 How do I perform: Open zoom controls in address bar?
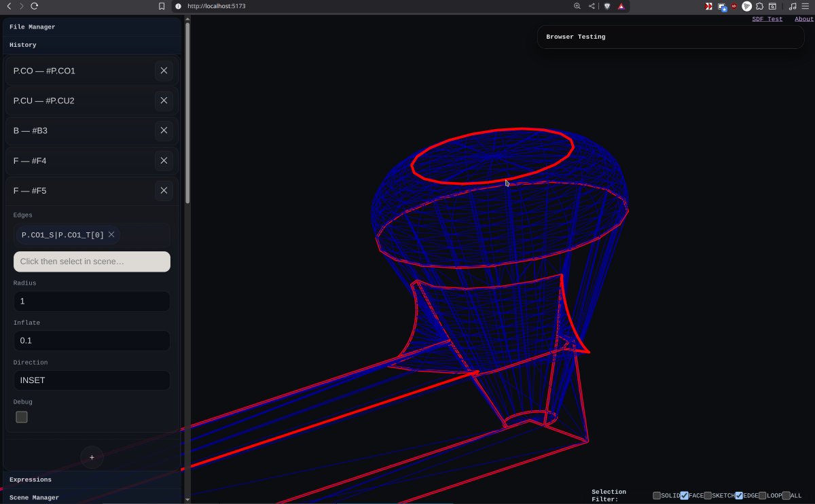577,6
